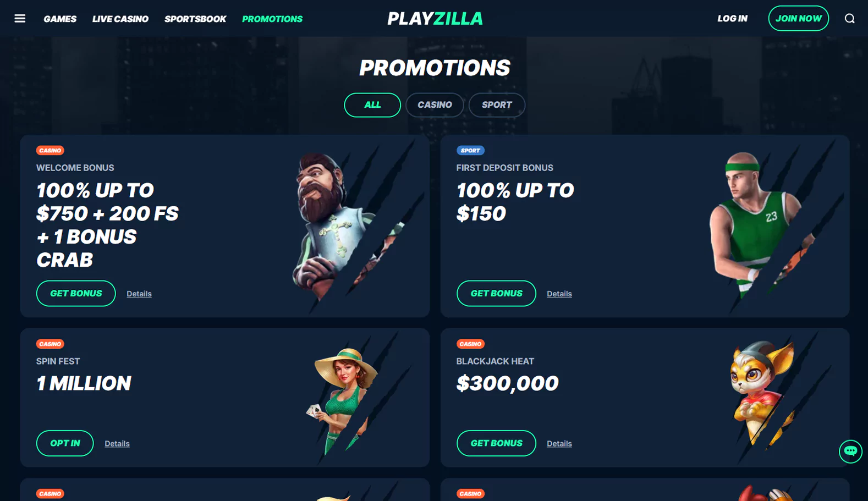
Task: Click the Casino tag on Blackjack Heat card
Action: click(470, 344)
